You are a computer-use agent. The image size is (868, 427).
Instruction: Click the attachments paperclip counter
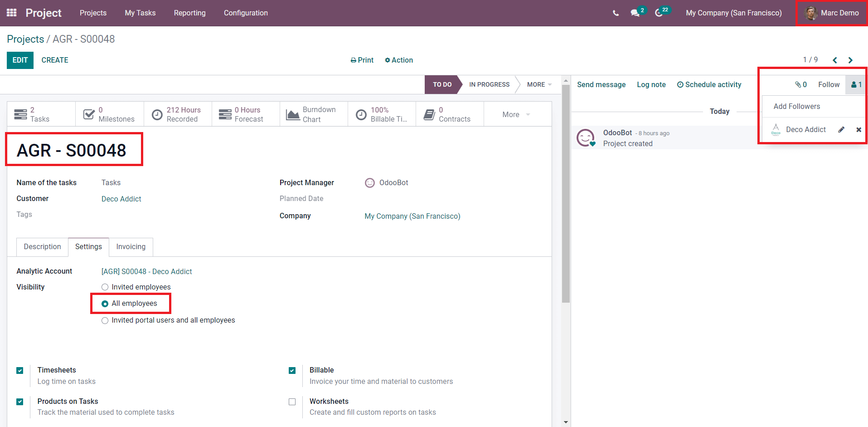[801, 84]
